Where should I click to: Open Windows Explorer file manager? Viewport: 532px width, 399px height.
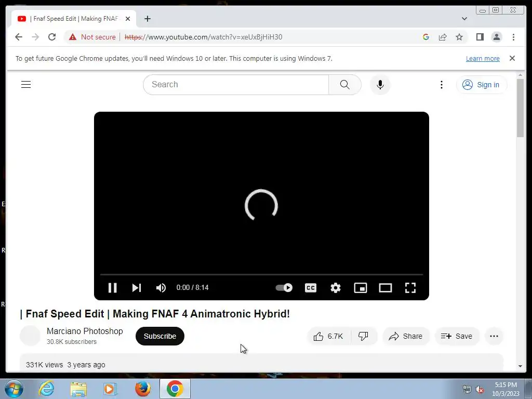point(78,389)
